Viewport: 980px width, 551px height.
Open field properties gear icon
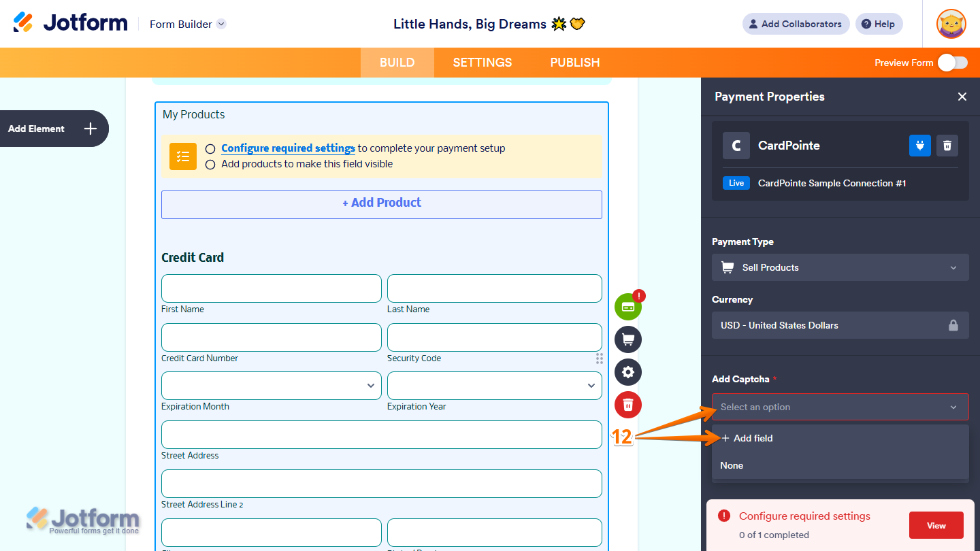click(628, 372)
